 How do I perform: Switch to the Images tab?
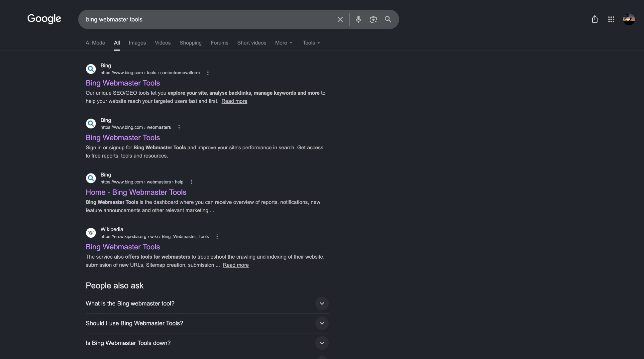[137, 43]
